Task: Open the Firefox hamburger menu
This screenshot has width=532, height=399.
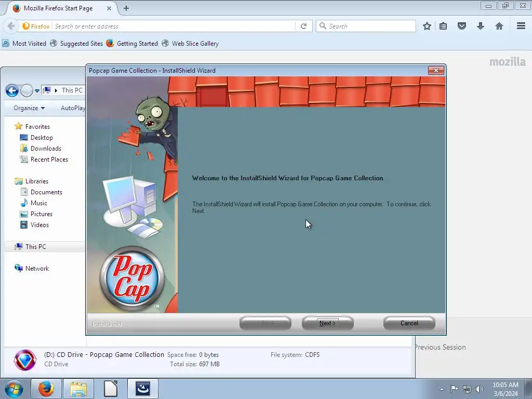Action: click(521, 26)
